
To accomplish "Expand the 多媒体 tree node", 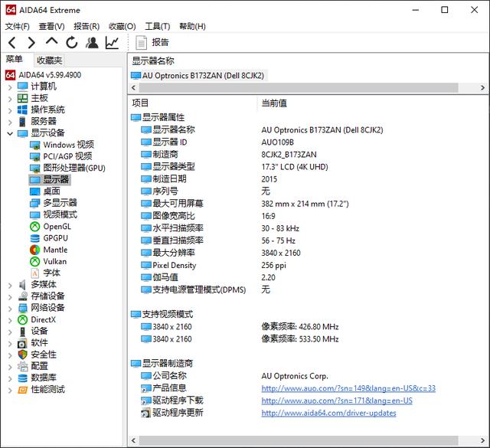I will tap(10, 286).
